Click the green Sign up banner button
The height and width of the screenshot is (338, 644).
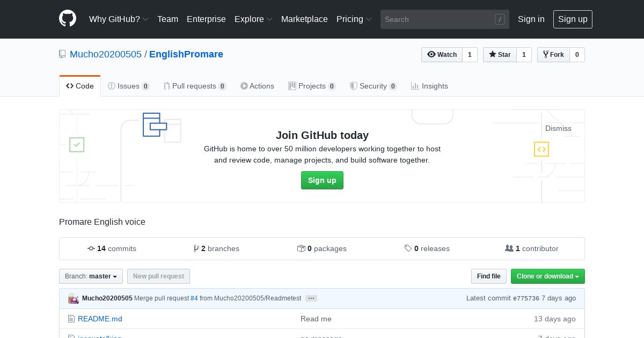click(322, 180)
